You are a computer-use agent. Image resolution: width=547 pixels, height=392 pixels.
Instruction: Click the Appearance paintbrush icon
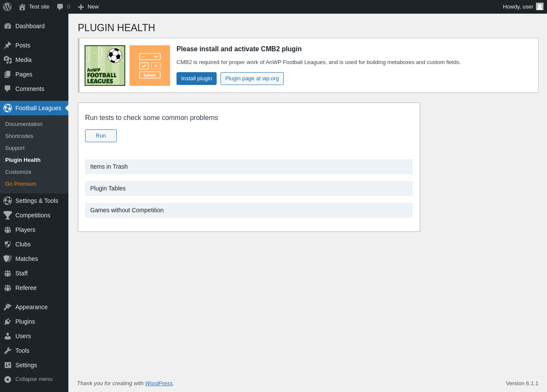[x=8, y=307]
